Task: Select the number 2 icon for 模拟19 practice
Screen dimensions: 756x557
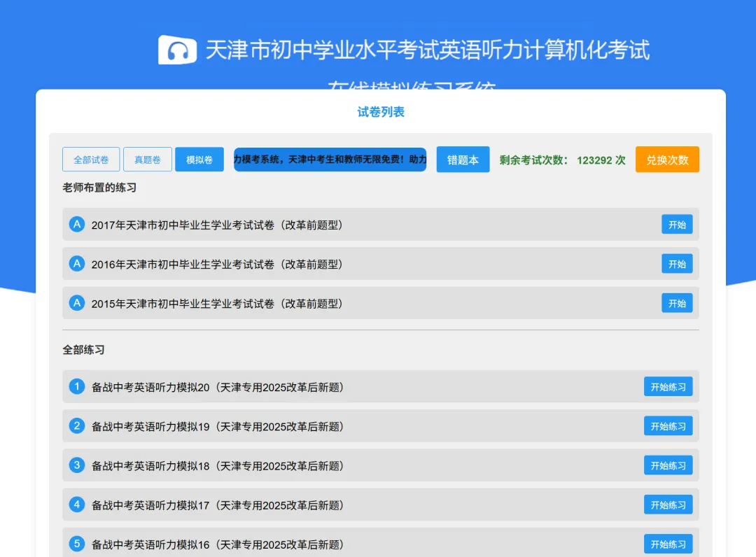Action: pyautogui.click(x=77, y=425)
